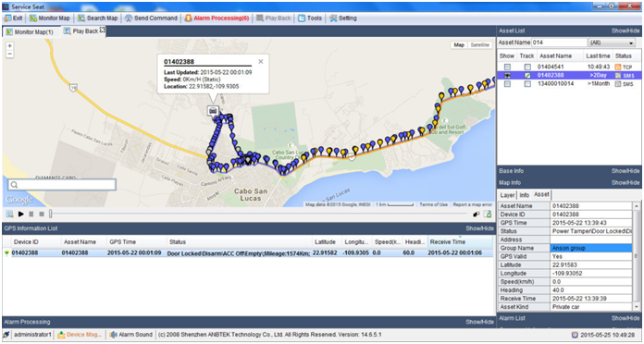Screen dimensions: 644x344
Task: Open Device Msg in status bar
Action: (80, 335)
